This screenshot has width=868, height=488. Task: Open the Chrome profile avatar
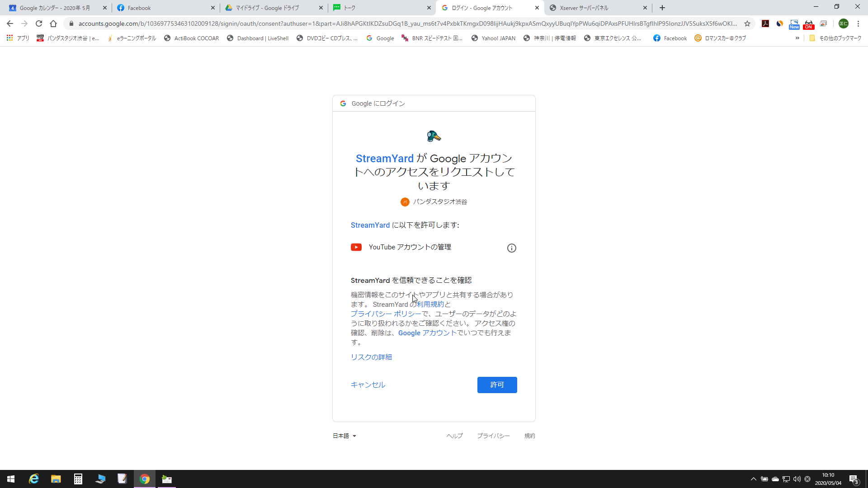(844, 23)
